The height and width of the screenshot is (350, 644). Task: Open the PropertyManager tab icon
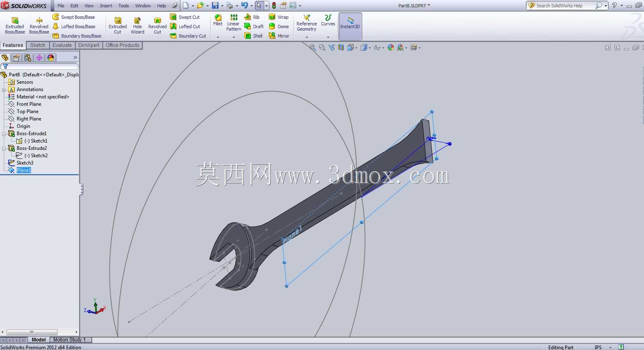[16, 58]
